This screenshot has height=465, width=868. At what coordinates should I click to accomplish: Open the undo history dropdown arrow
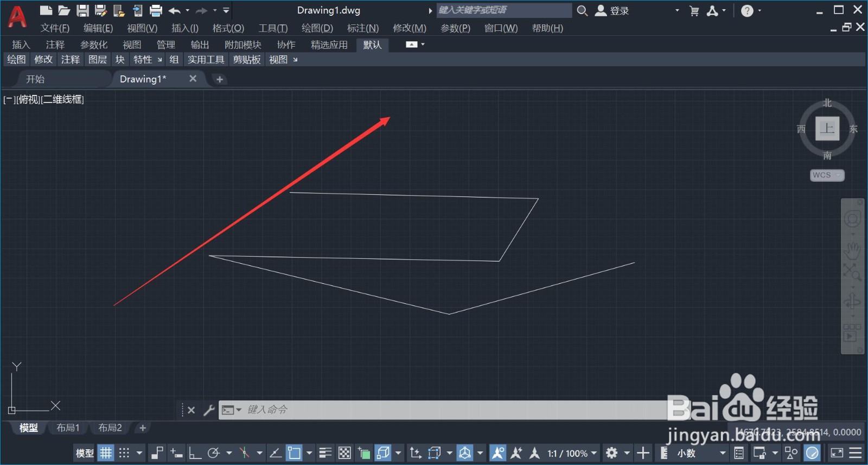pyautogui.click(x=188, y=10)
